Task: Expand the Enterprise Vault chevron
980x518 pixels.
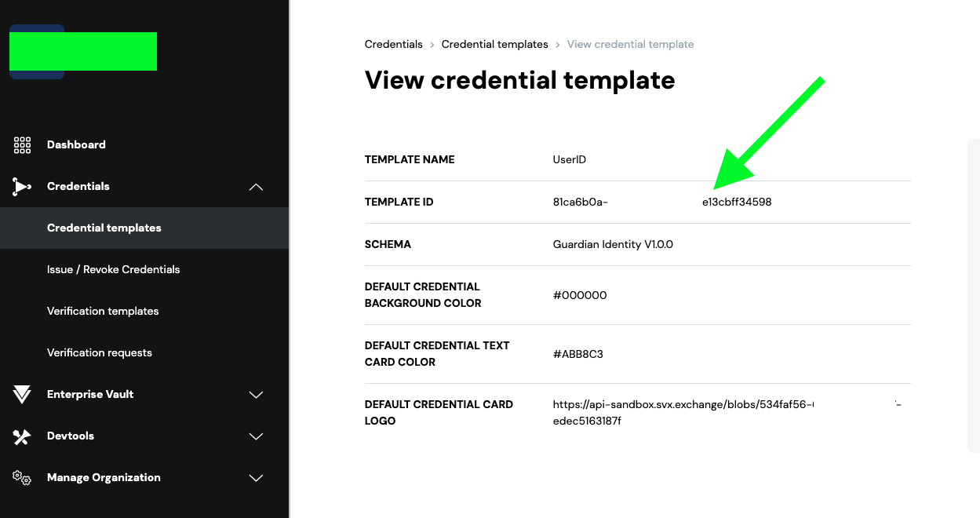Action: [x=256, y=395]
